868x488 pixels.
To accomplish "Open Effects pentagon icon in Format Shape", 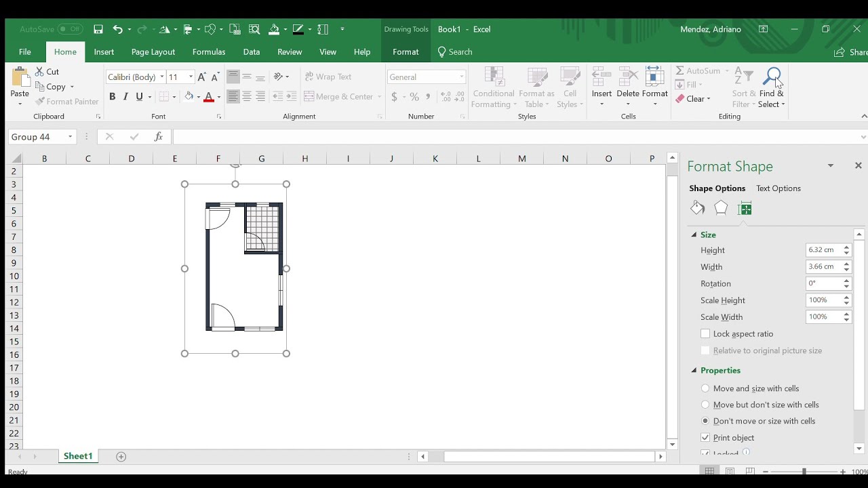I will (x=721, y=208).
